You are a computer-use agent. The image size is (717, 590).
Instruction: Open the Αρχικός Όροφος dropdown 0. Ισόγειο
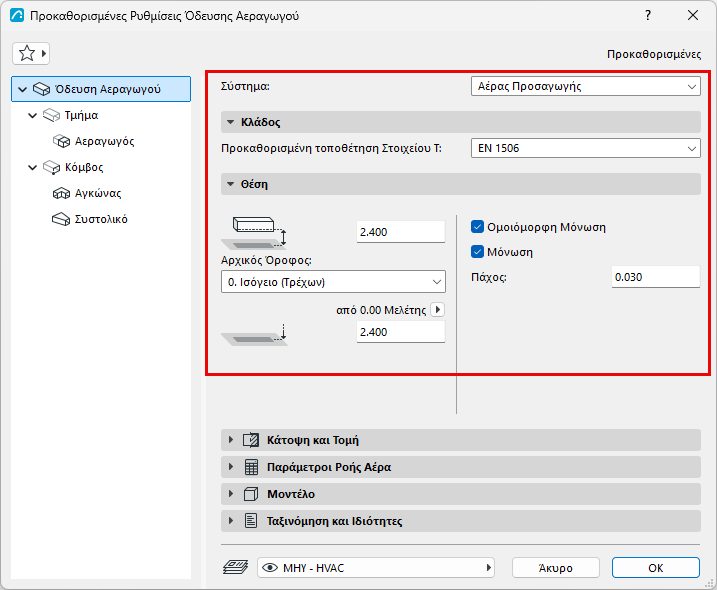coord(333,282)
